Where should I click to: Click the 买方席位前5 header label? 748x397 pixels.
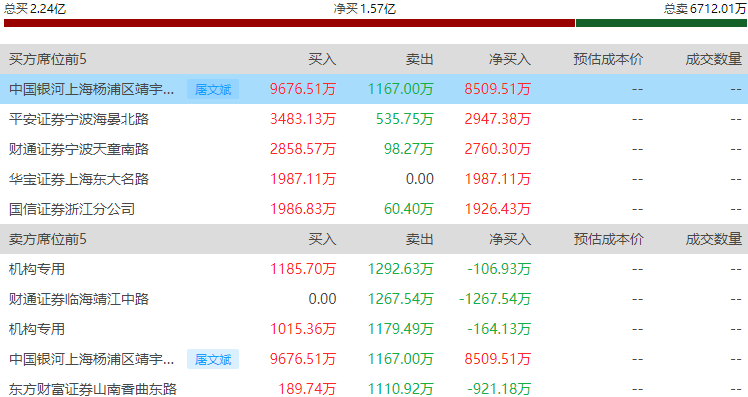pos(48,59)
